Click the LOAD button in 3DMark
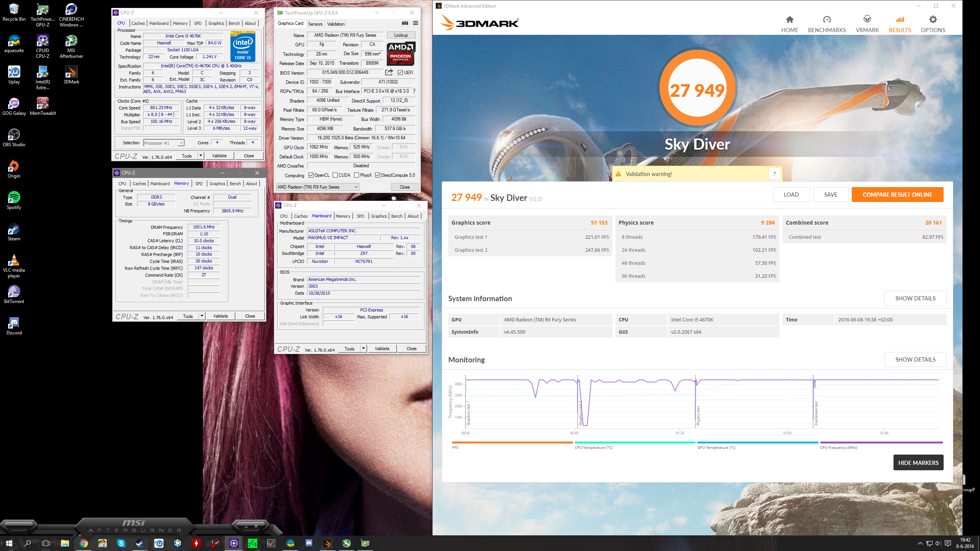 [791, 194]
